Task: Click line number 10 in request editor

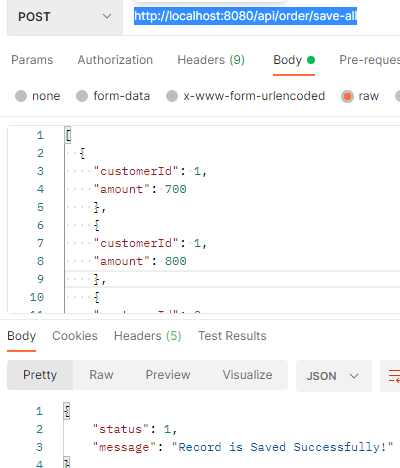Action: pos(37,297)
